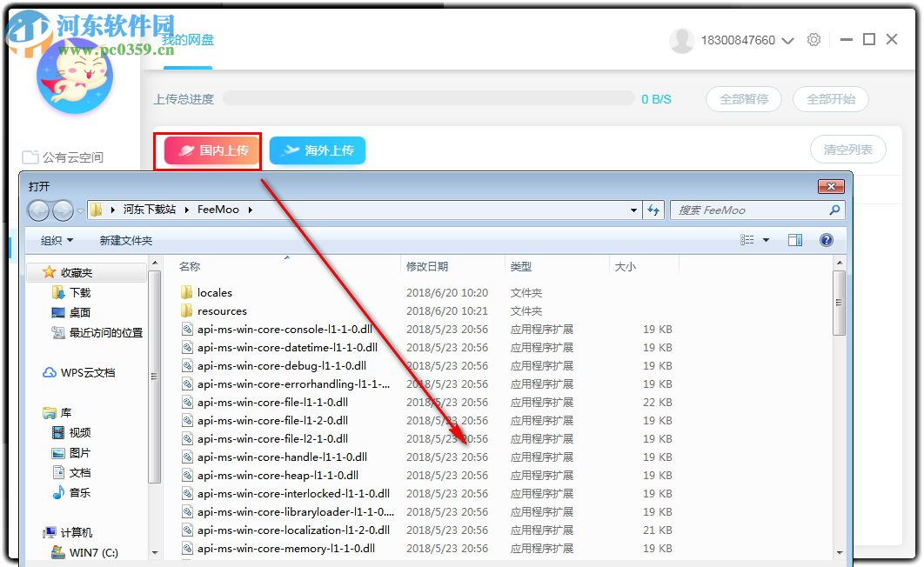The height and width of the screenshot is (567, 924).
Task: Click 河东下载站 in address path
Action: [149, 210]
